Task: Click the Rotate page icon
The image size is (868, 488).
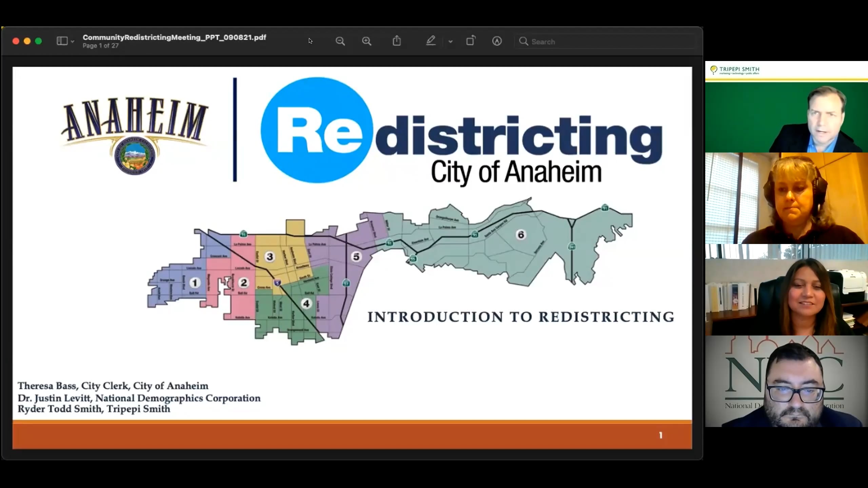Action: click(471, 41)
